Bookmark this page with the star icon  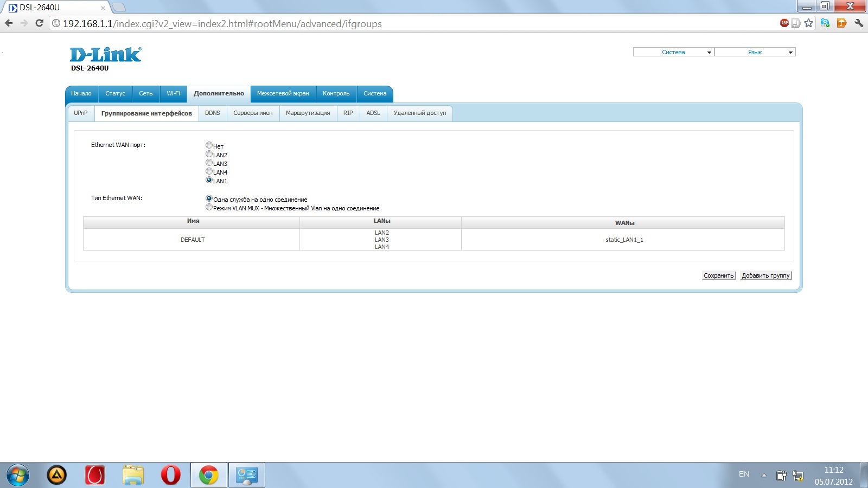point(808,23)
